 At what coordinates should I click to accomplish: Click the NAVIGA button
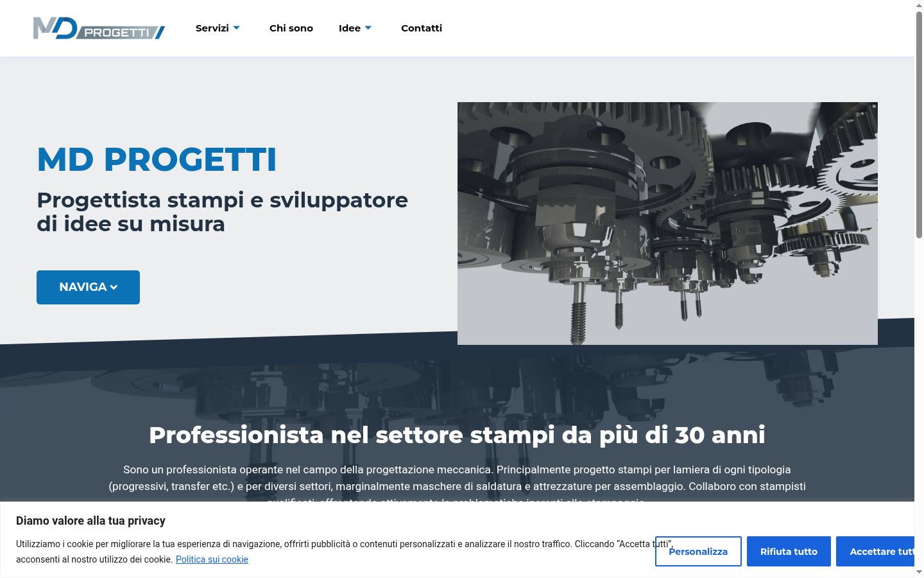pyautogui.click(x=88, y=287)
